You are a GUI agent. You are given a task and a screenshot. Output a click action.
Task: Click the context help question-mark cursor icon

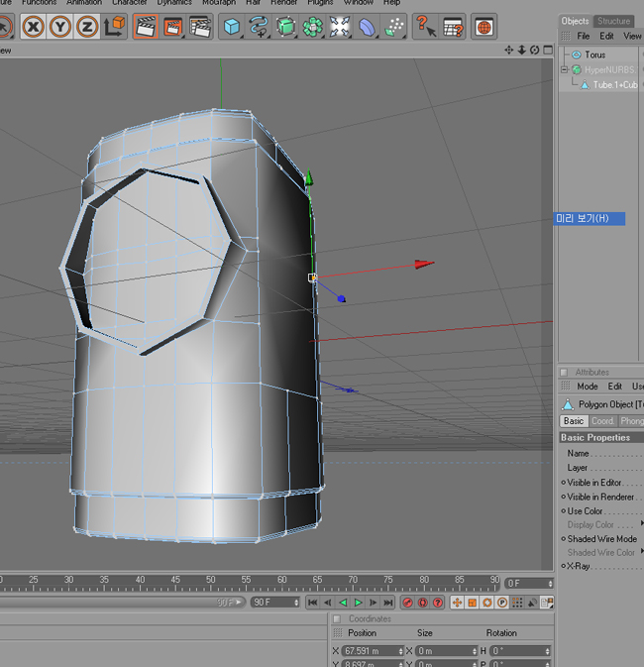click(x=426, y=27)
